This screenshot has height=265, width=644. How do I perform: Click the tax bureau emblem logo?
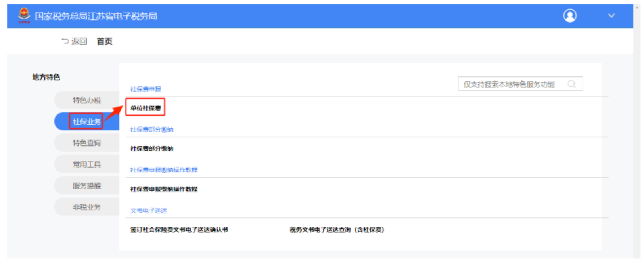pos(24,15)
